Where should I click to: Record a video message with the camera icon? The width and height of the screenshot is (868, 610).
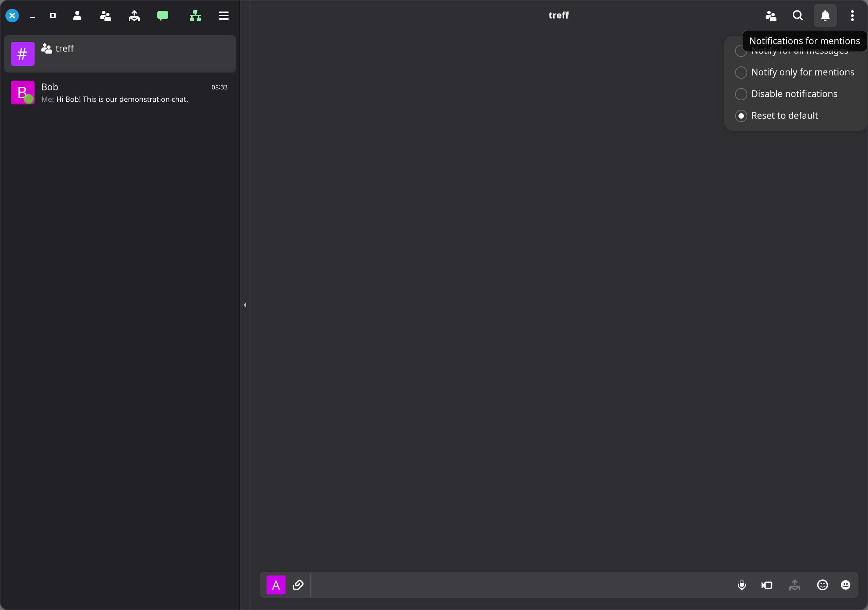tap(767, 585)
